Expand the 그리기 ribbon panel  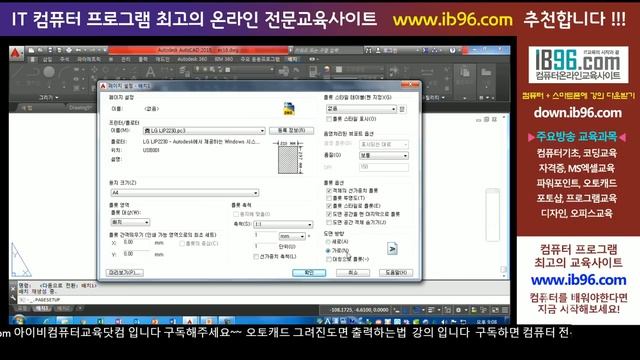pyautogui.click(x=49, y=98)
